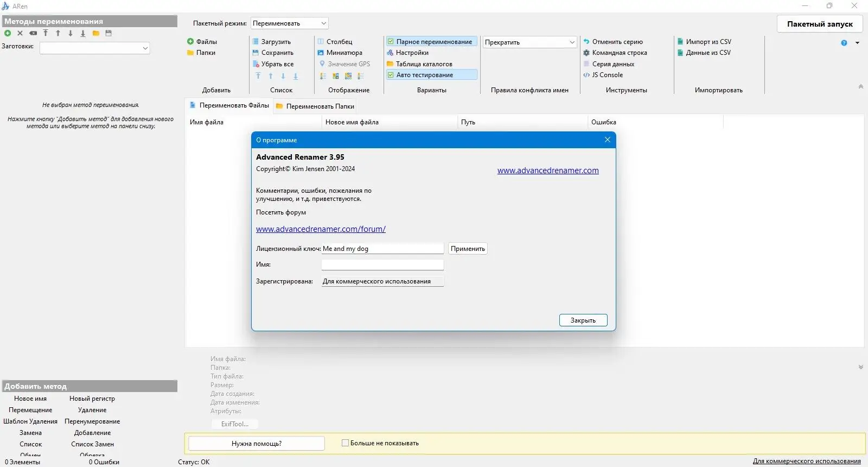
Task: Move method down in methods toolbar
Action: pos(71,33)
